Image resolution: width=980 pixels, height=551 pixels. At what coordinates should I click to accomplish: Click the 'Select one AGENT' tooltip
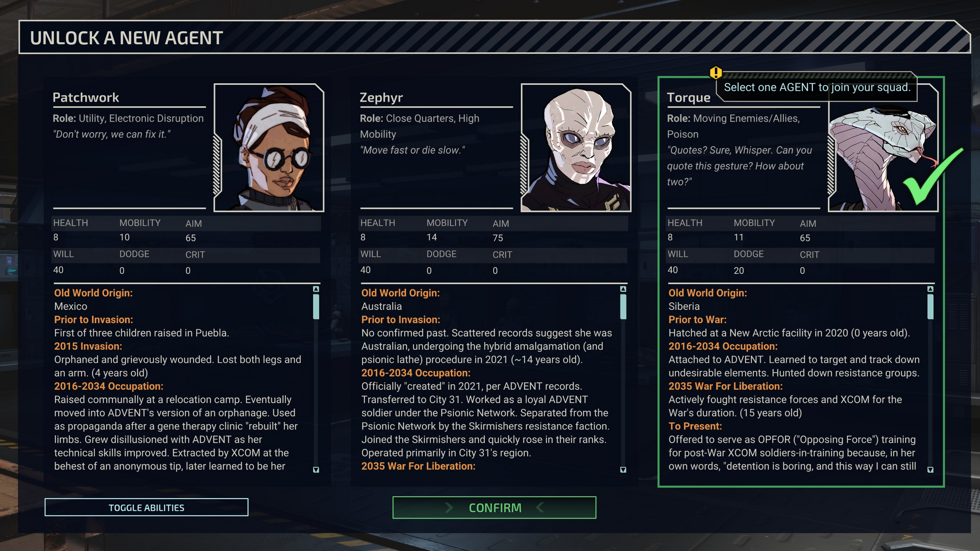click(x=817, y=87)
